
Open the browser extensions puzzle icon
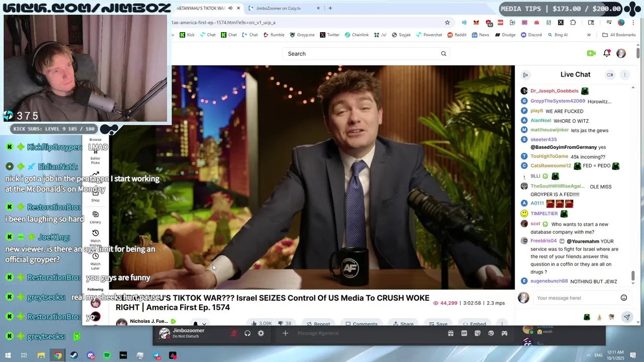pos(573,22)
